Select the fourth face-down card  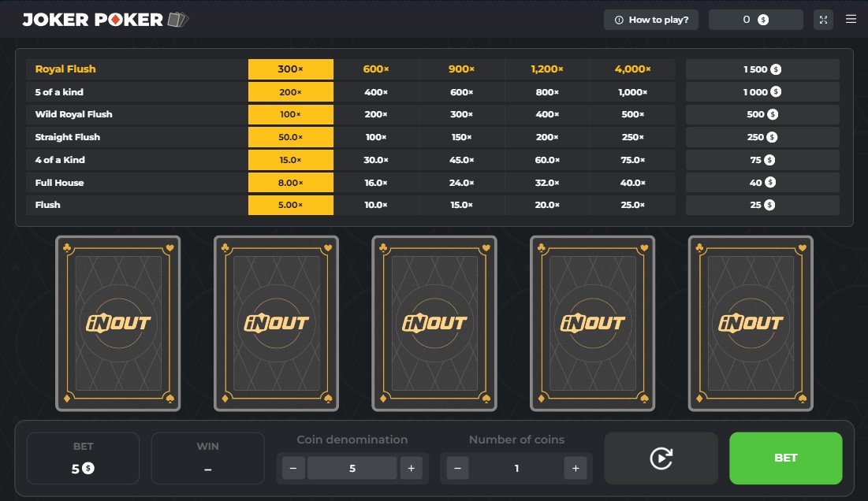click(x=592, y=323)
